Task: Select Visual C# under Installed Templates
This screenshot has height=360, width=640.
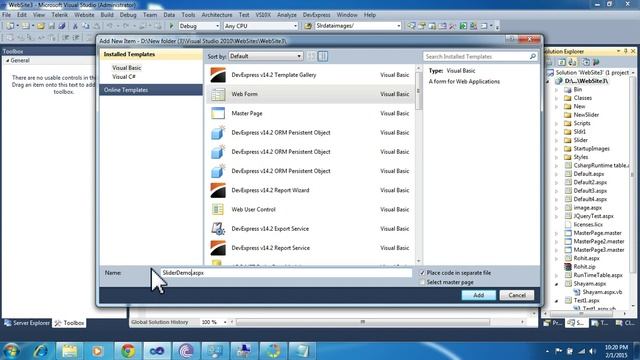Action: pos(124,77)
